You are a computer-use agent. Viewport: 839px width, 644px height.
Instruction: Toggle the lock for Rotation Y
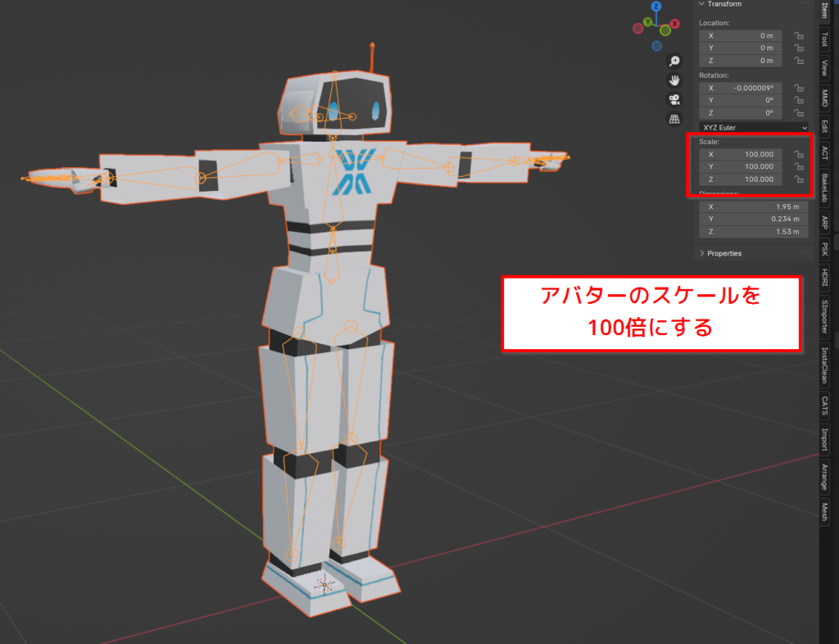tap(798, 100)
